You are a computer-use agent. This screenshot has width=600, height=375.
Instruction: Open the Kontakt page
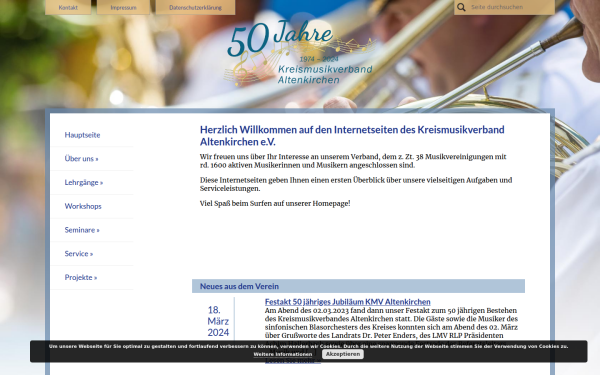[68, 7]
